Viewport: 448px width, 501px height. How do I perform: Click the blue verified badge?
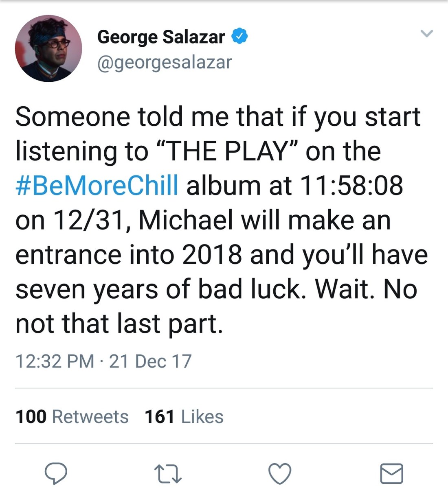pyautogui.click(x=240, y=37)
